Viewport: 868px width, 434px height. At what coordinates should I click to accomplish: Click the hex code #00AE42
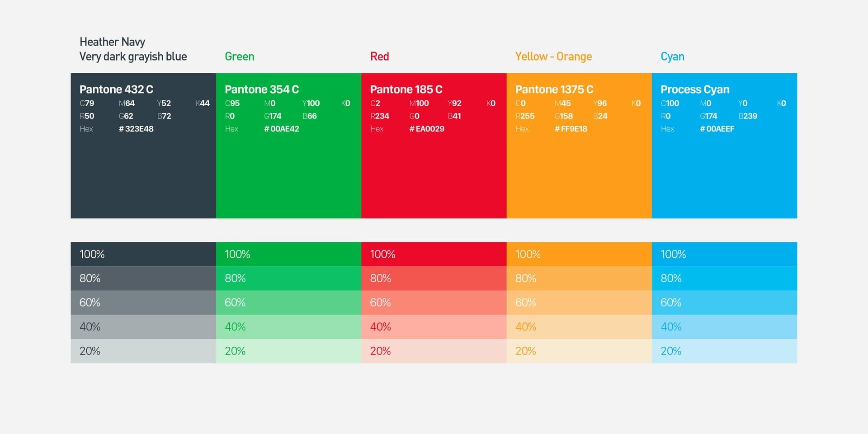pos(282,129)
